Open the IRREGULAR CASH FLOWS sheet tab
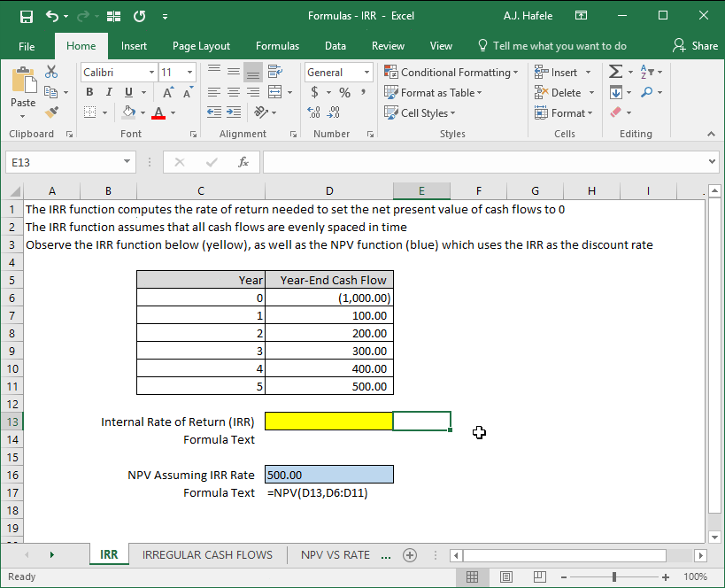Viewport: 725px width, 588px height. (x=207, y=554)
